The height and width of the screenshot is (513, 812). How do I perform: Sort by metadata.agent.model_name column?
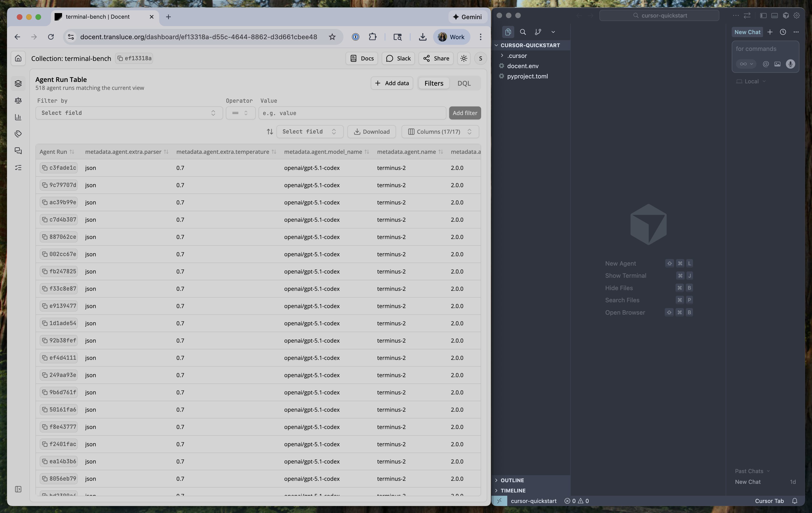(367, 152)
